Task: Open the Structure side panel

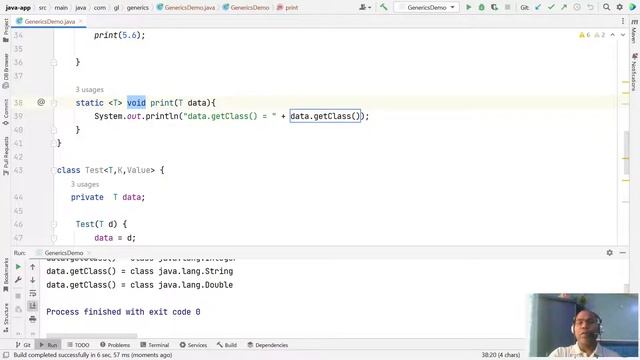Action: [6, 318]
